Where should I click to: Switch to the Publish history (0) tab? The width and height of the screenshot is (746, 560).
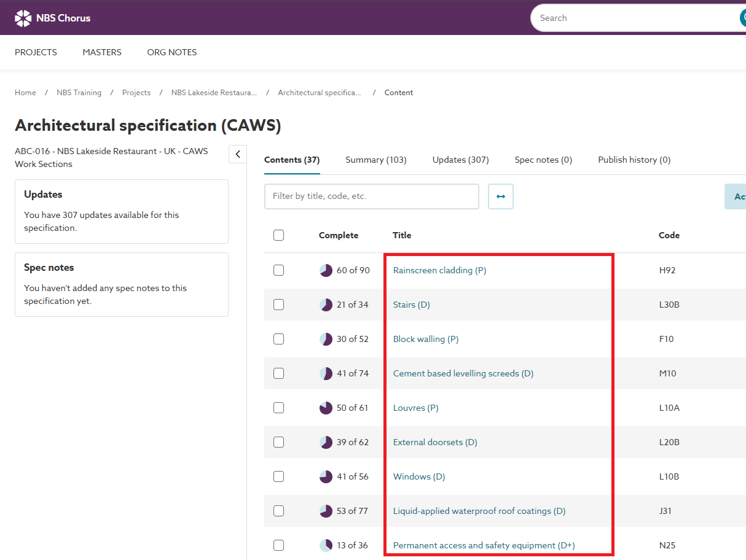634,160
